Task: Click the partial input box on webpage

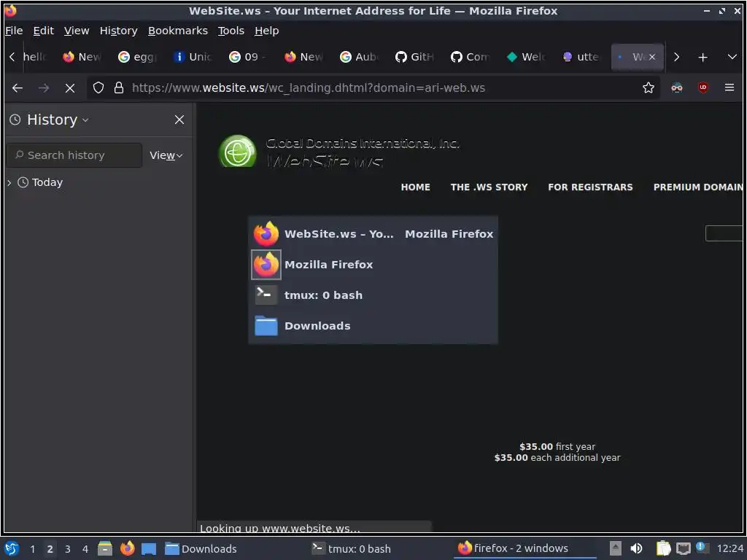Action: [724, 233]
